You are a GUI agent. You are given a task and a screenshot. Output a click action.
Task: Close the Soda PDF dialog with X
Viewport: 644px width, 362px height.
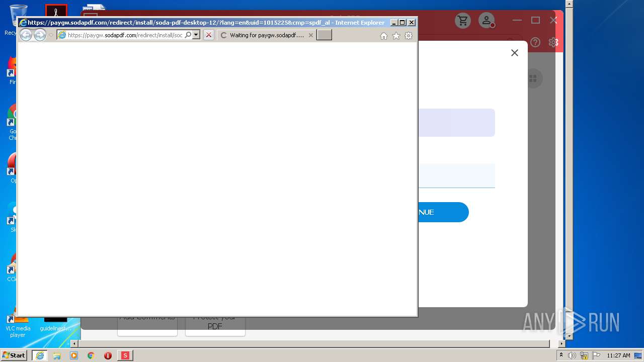click(514, 53)
